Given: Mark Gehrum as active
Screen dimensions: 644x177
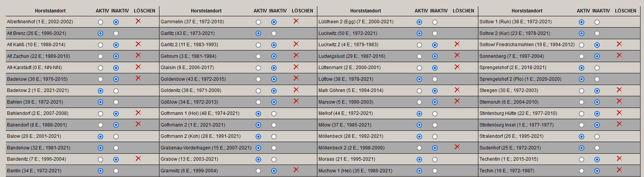Looking at the screenshot, I should 258,56.
